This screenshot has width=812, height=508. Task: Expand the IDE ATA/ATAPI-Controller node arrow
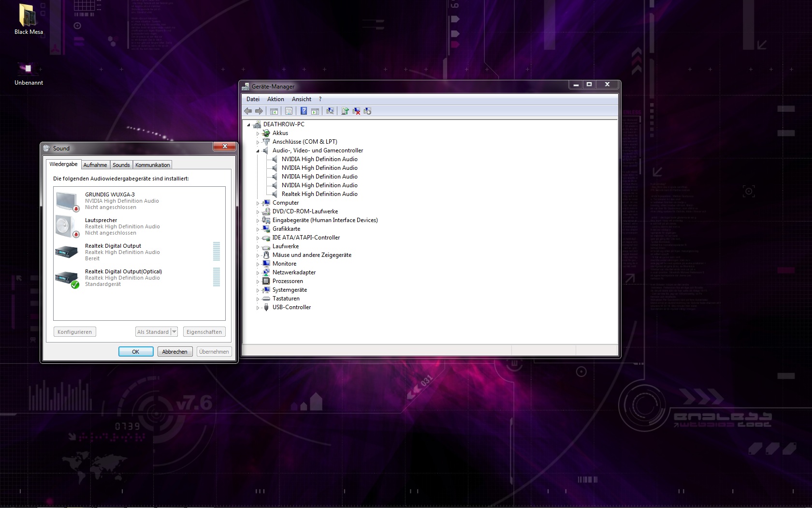tap(258, 238)
